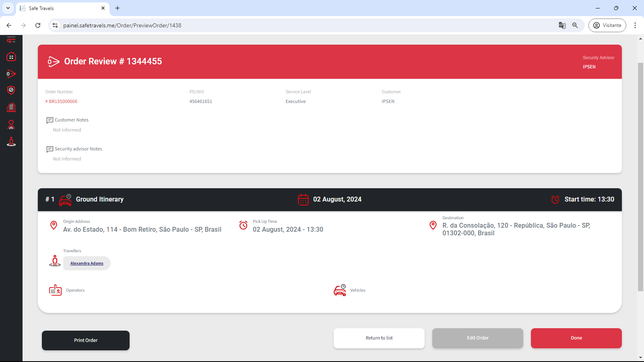Open the security shield icon in sidebar
This screenshot has width=644, height=362.
point(11,90)
